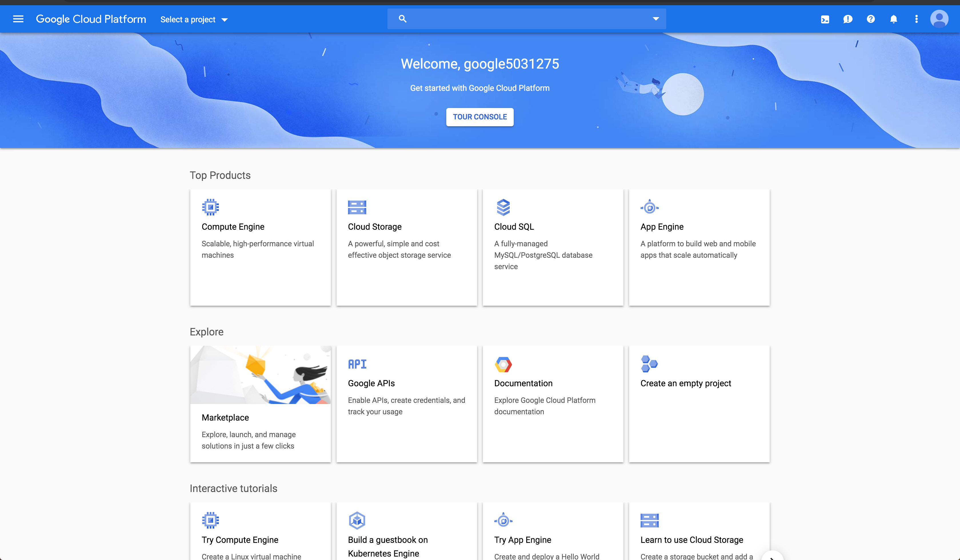Open help via the question mark icon
The image size is (960, 560).
[x=871, y=19]
